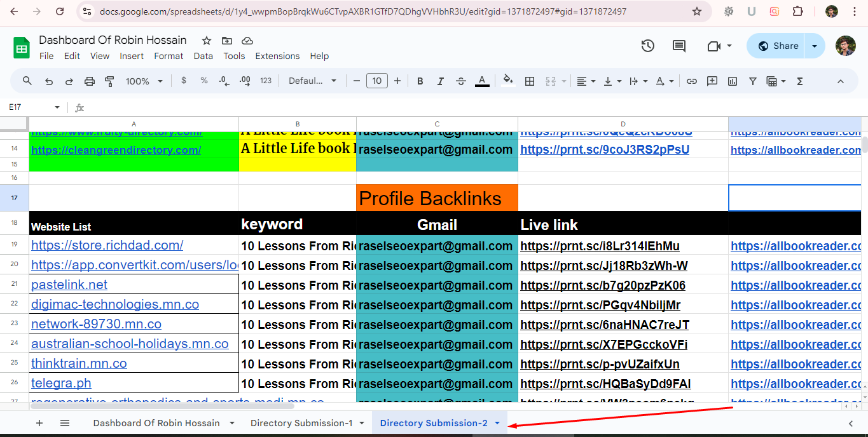
Task: Open the borders menu
Action: [x=530, y=81]
